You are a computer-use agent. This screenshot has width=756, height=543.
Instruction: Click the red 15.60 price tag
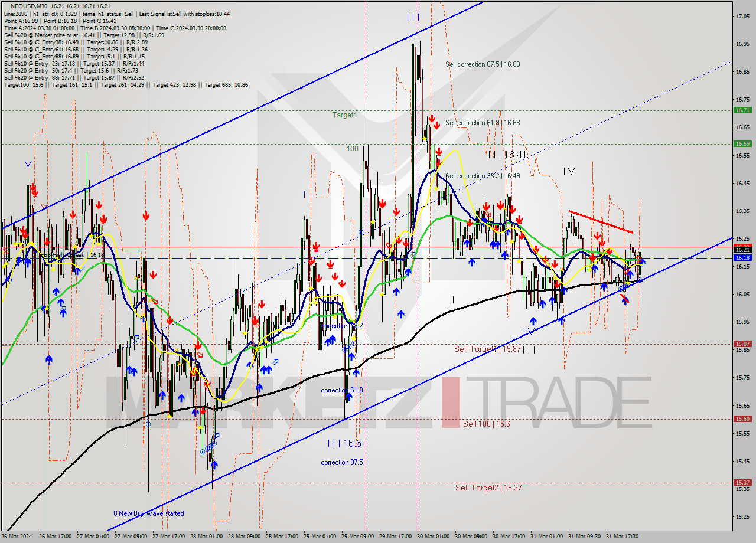click(x=742, y=418)
